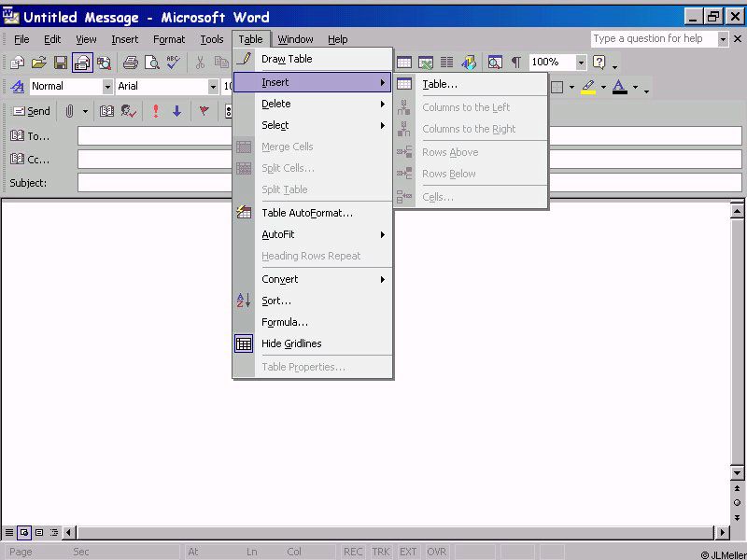Toggle Hide Gridlines in Table menu

pyautogui.click(x=313, y=343)
